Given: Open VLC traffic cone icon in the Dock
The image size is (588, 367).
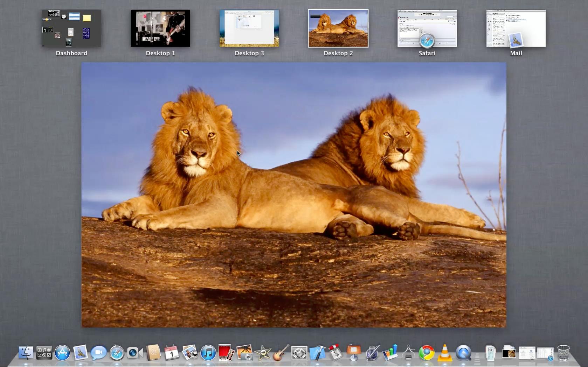Looking at the screenshot, I should [445, 353].
